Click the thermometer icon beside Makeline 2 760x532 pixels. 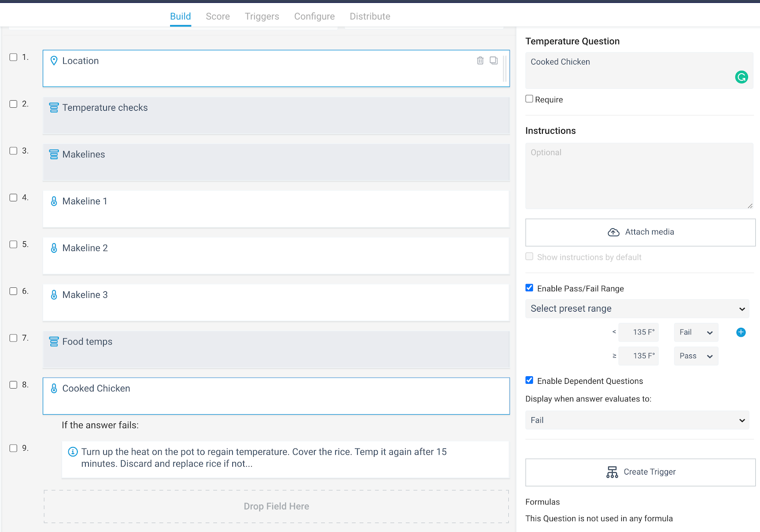point(54,248)
